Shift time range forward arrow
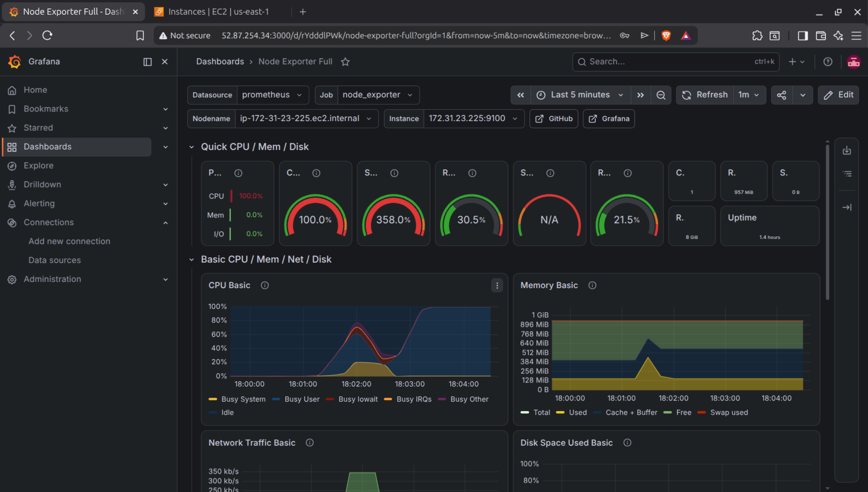 (x=641, y=95)
